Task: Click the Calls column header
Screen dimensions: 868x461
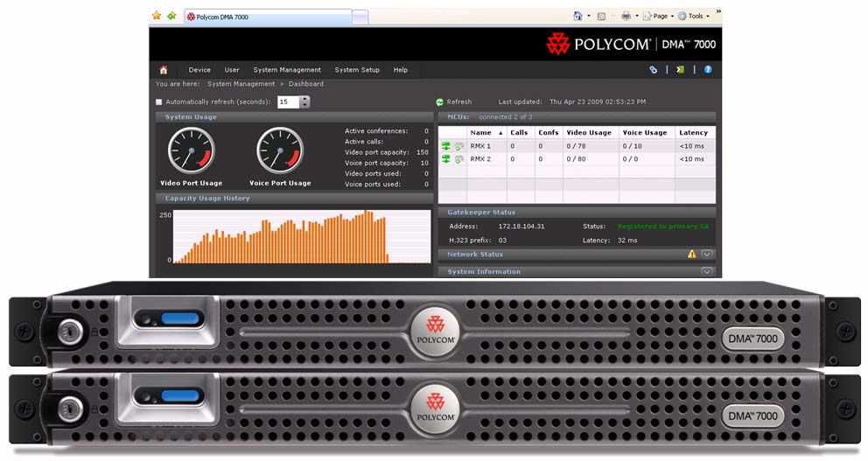Action: coord(521,133)
